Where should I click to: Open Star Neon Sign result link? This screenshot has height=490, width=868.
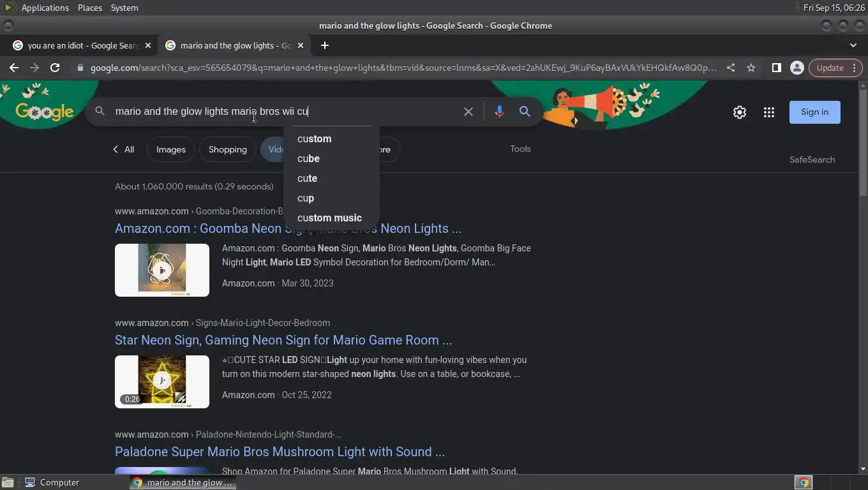283,340
